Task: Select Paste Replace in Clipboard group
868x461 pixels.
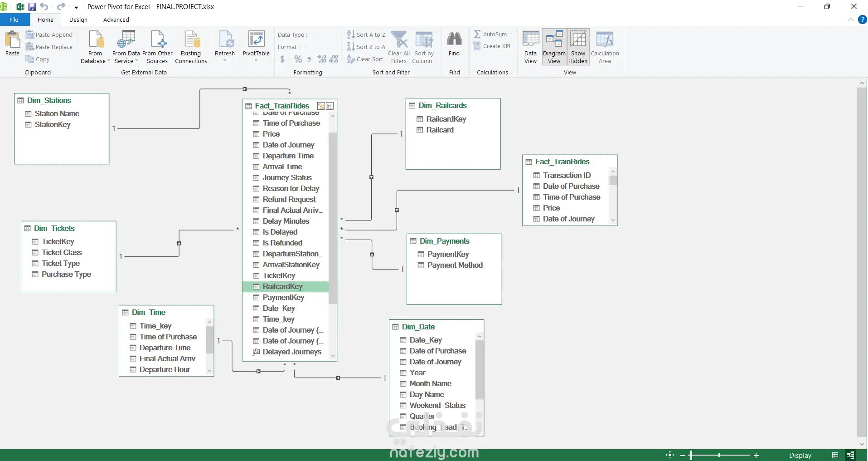Action: click(x=49, y=47)
